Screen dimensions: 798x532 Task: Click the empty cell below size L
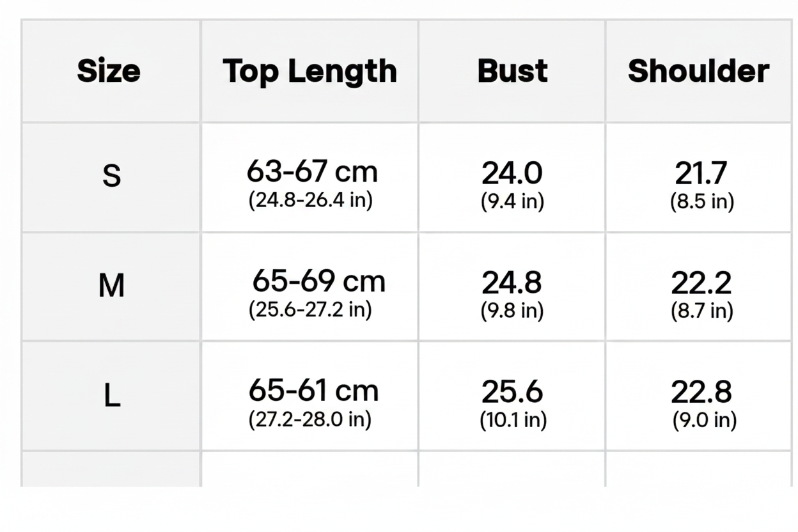[111, 469]
